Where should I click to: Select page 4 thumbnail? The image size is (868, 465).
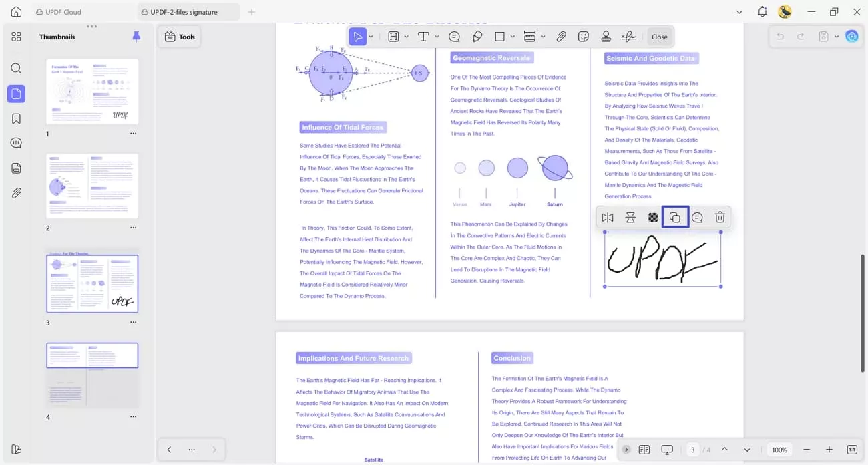click(92, 375)
